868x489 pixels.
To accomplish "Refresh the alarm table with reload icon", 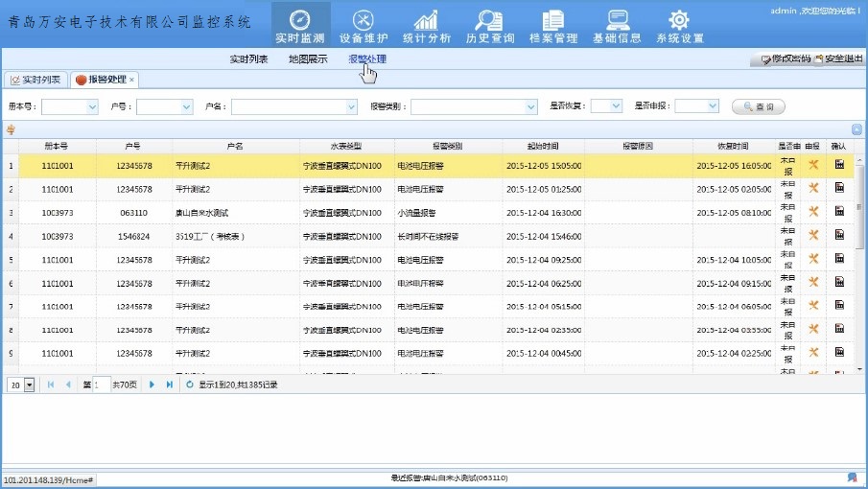I will click(190, 384).
